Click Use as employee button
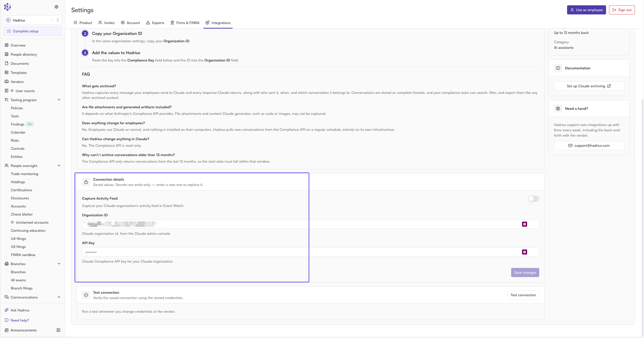The width and height of the screenshot is (644, 338). click(x=586, y=10)
